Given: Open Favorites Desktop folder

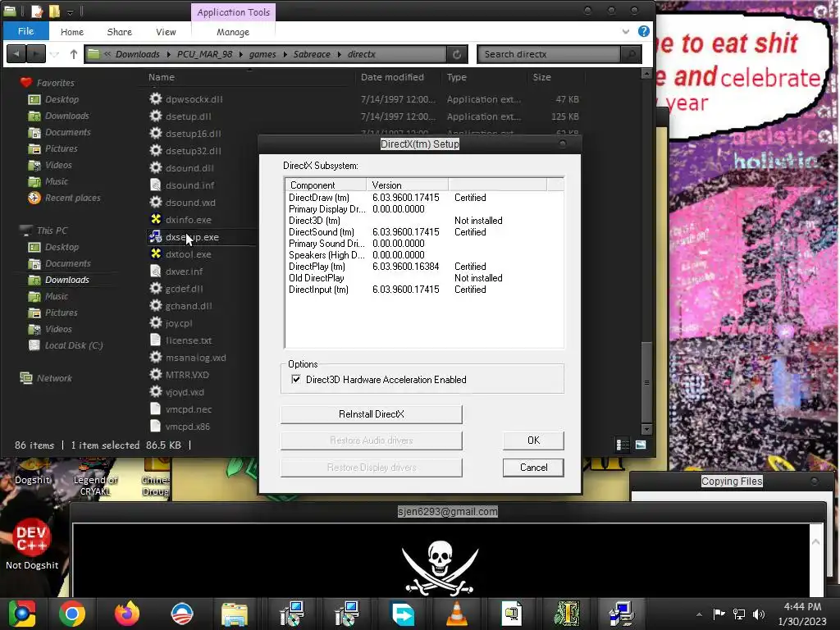Looking at the screenshot, I should pos(62,99).
